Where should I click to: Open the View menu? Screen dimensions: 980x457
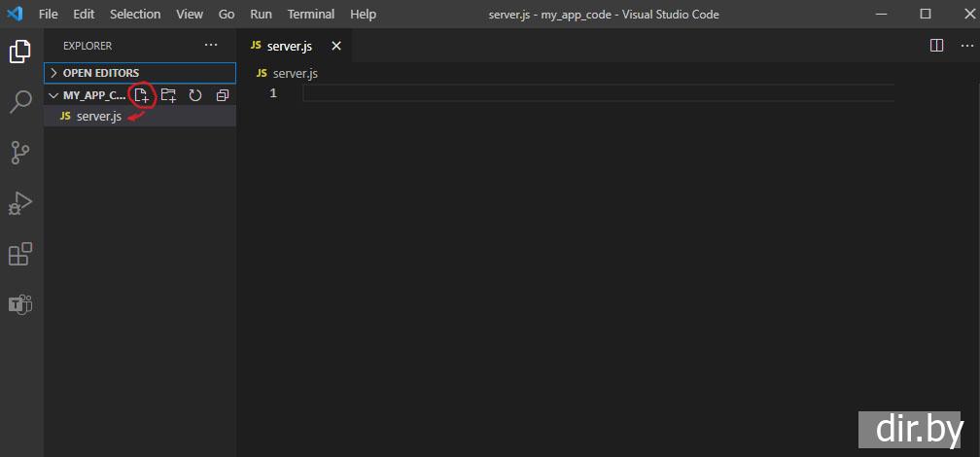click(x=190, y=14)
